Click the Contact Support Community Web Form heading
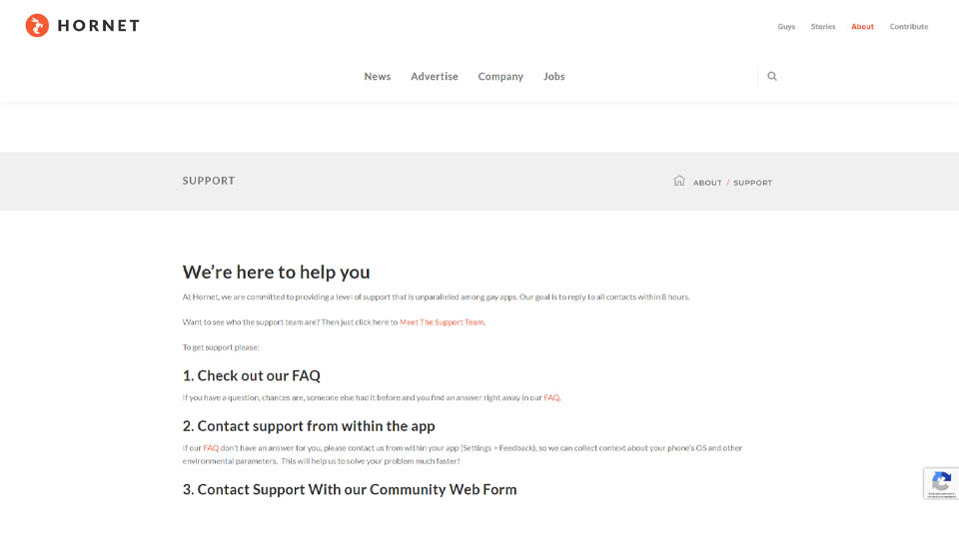The image size is (959, 560). [350, 489]
